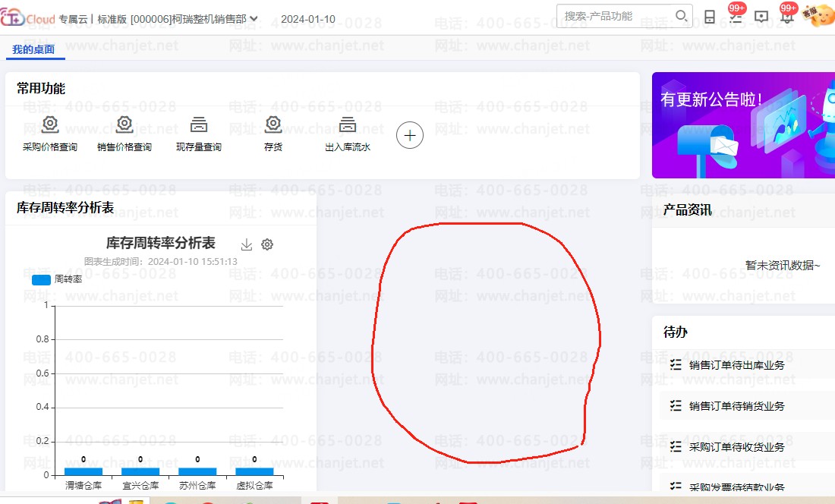Click list icon beside 采购订单待收货业务

(x=676, y=446)
